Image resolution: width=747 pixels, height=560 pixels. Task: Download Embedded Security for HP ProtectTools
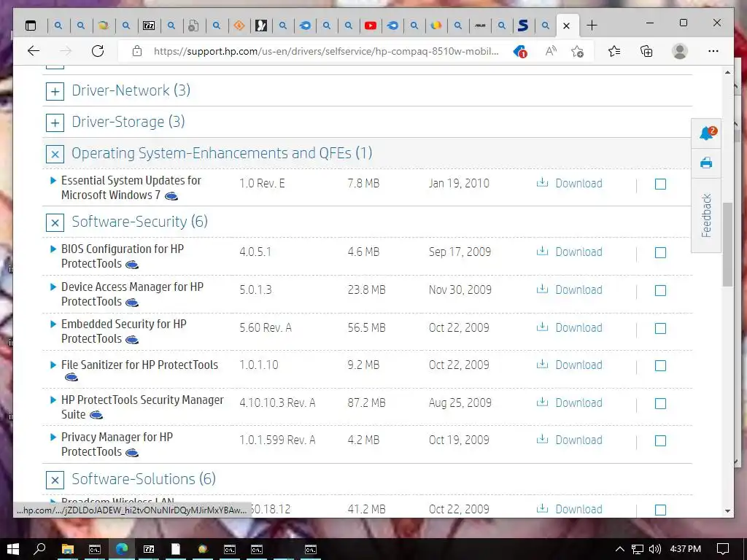(569, 327)
